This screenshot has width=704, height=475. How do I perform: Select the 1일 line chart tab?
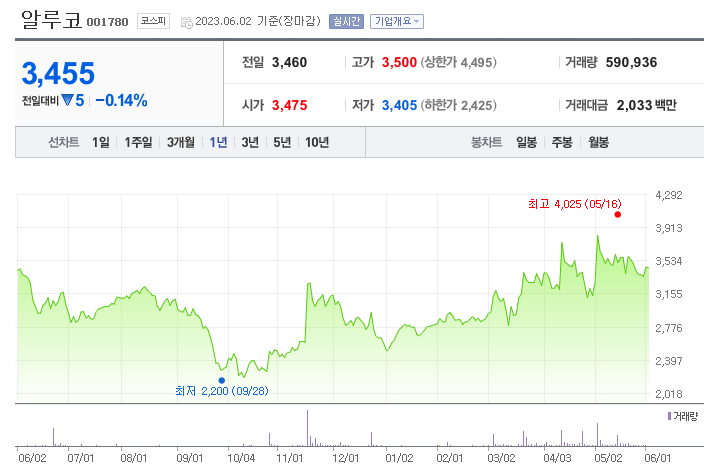point(101,142)
